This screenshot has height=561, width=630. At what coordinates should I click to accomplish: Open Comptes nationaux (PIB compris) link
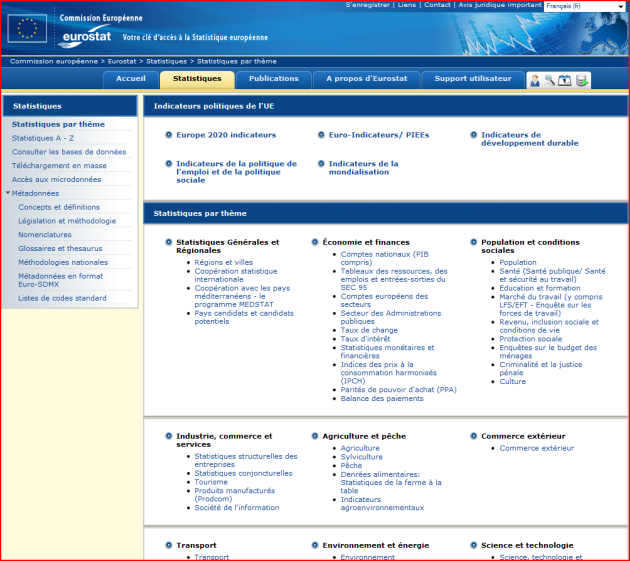click(385, 258)
